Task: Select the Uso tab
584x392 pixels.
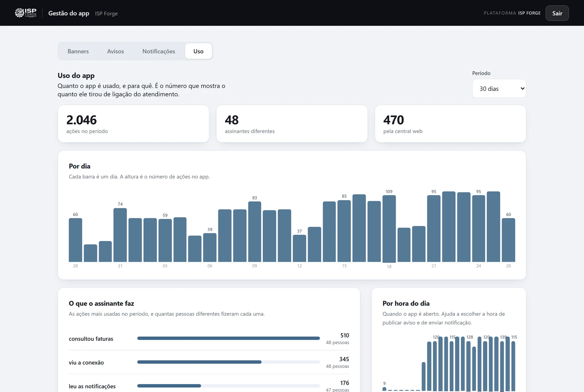Action: [x=198, y=51]
